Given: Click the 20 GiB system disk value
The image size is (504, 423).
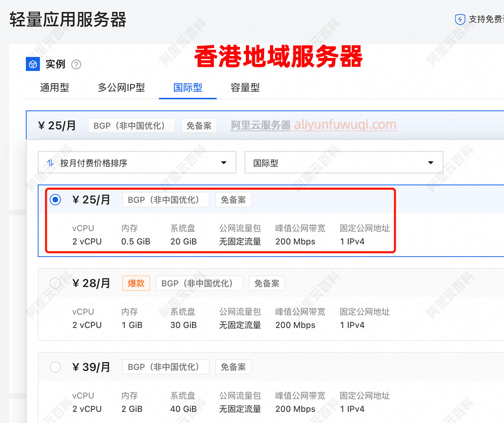Looking at the screenshot, I should click(x=183, y=242).
